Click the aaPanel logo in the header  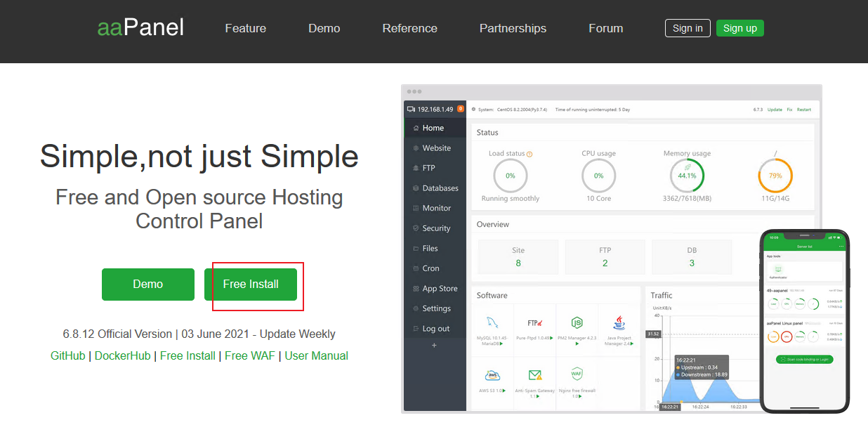click(x=140, y=28)
